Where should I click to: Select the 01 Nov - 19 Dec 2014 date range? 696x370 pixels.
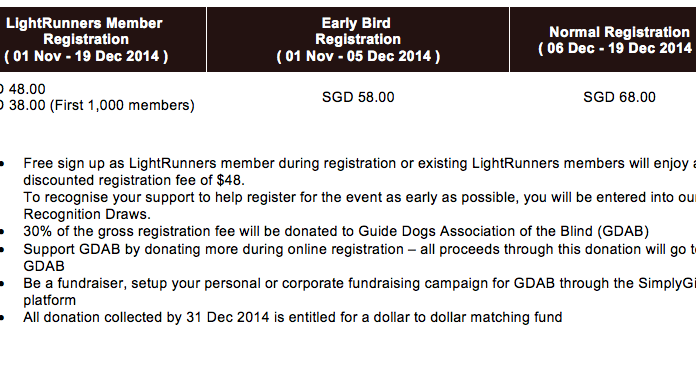click(x=86, y=56)
